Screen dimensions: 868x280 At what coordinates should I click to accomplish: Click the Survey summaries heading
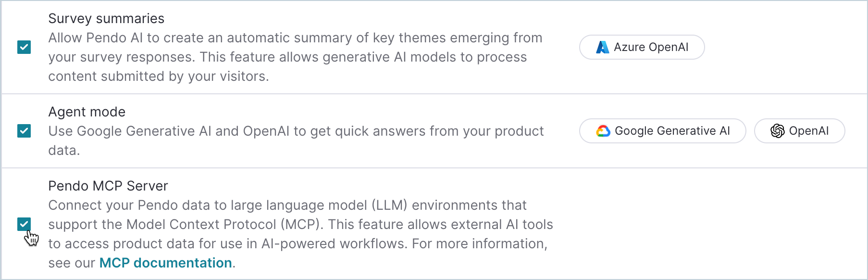coord(106,18)
